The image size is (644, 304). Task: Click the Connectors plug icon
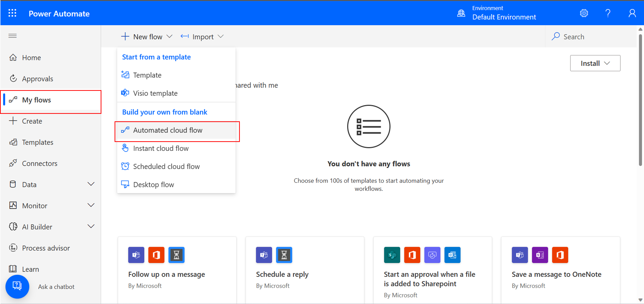click(13, 163)
